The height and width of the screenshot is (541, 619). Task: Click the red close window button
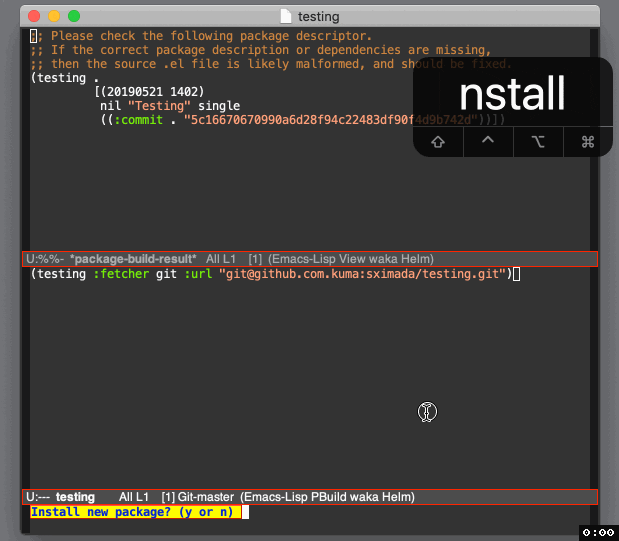point(34,16)
